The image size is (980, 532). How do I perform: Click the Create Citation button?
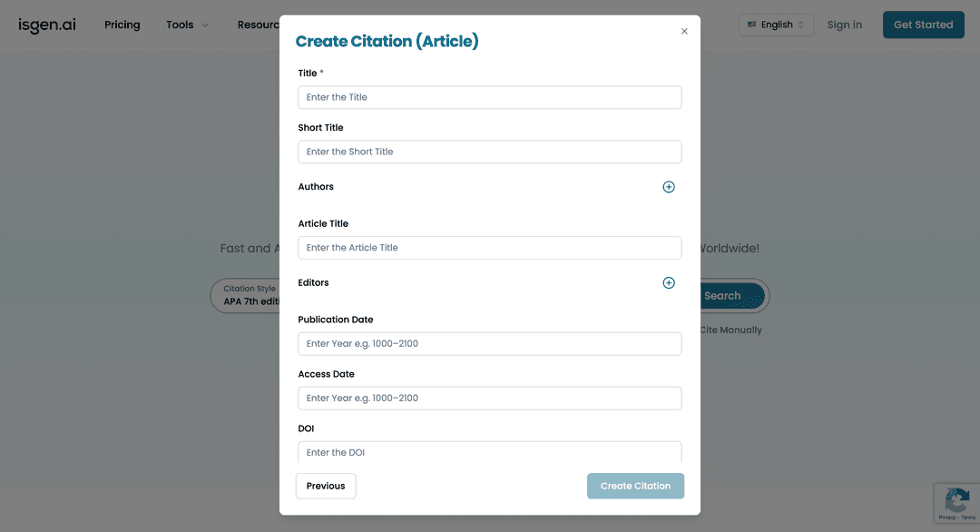(x=635, y=486)
